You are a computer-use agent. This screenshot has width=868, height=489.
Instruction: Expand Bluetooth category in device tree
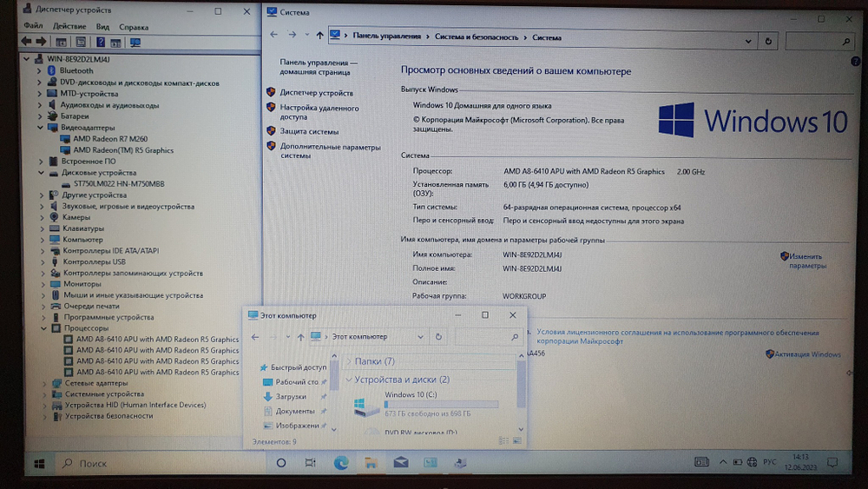pos(39,71)
